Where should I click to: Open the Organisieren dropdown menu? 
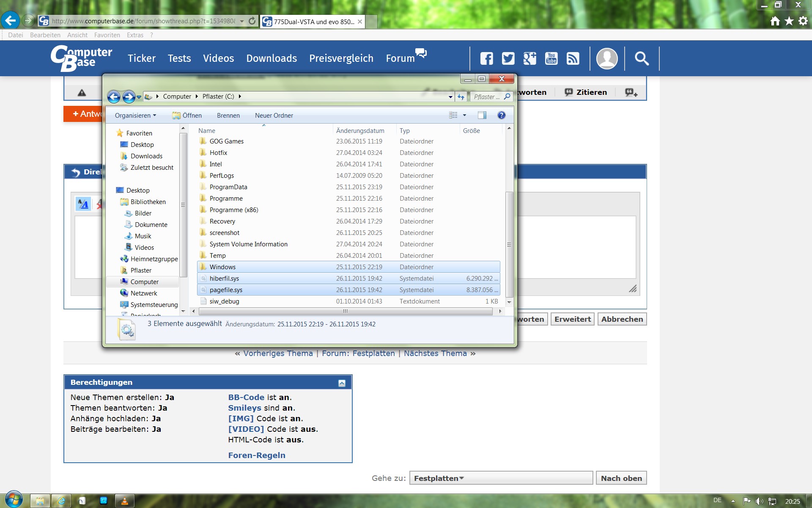coord(135,116)
